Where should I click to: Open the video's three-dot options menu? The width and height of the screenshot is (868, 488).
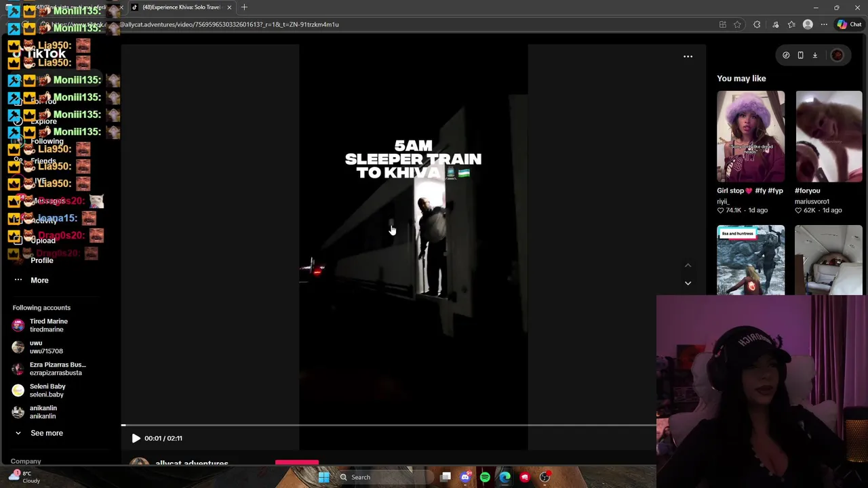688,56
